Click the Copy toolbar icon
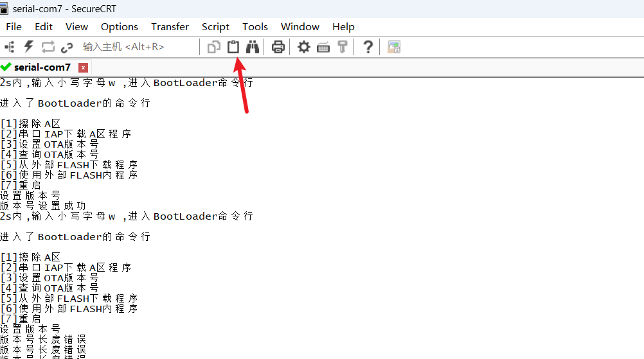 point(214,47)
